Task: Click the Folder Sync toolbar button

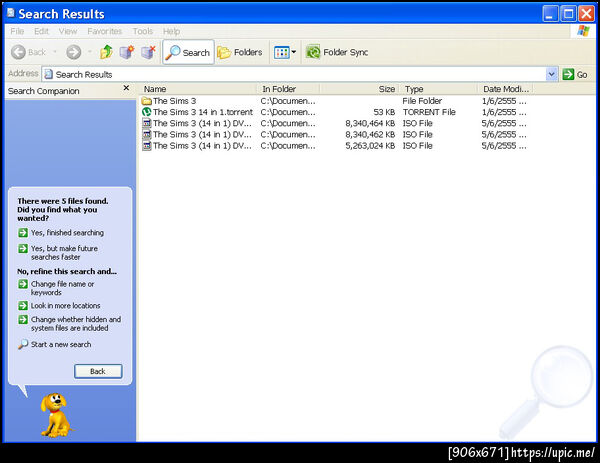Action: [337, 52]
